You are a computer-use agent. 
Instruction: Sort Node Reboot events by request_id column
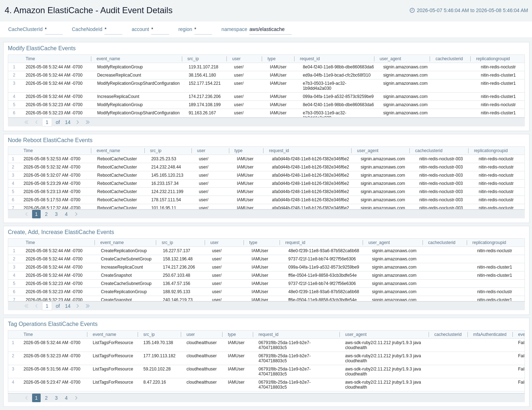click(x=279, y=151)
